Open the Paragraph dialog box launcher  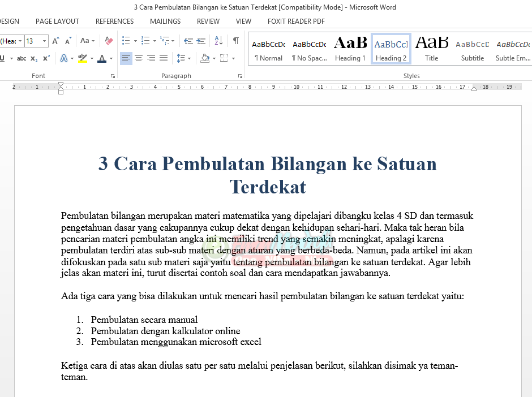(240, 75)
